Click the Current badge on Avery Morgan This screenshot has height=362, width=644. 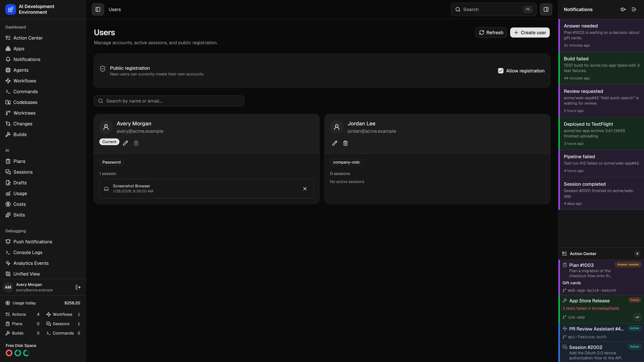click(x=109, y=142)
